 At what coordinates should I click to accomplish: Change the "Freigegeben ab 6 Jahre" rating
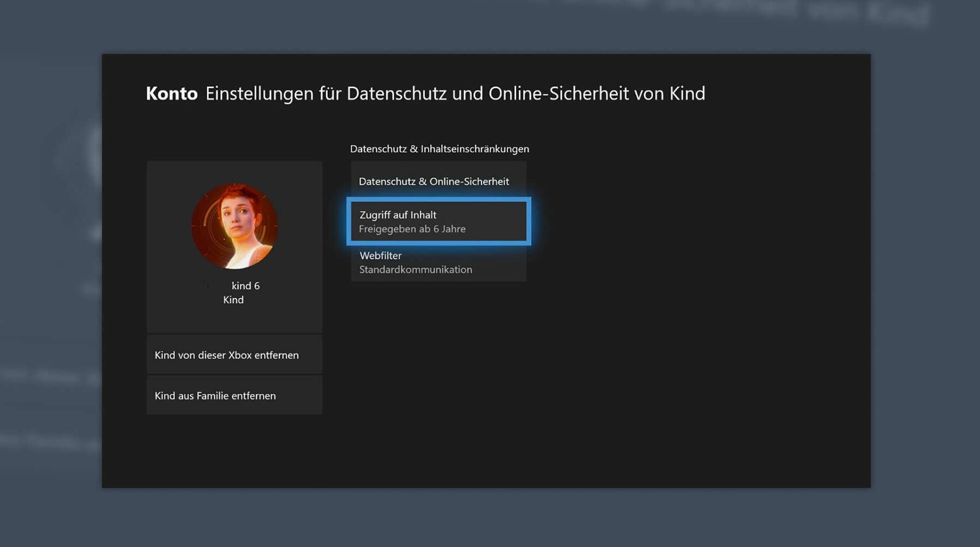click(412, 229)
